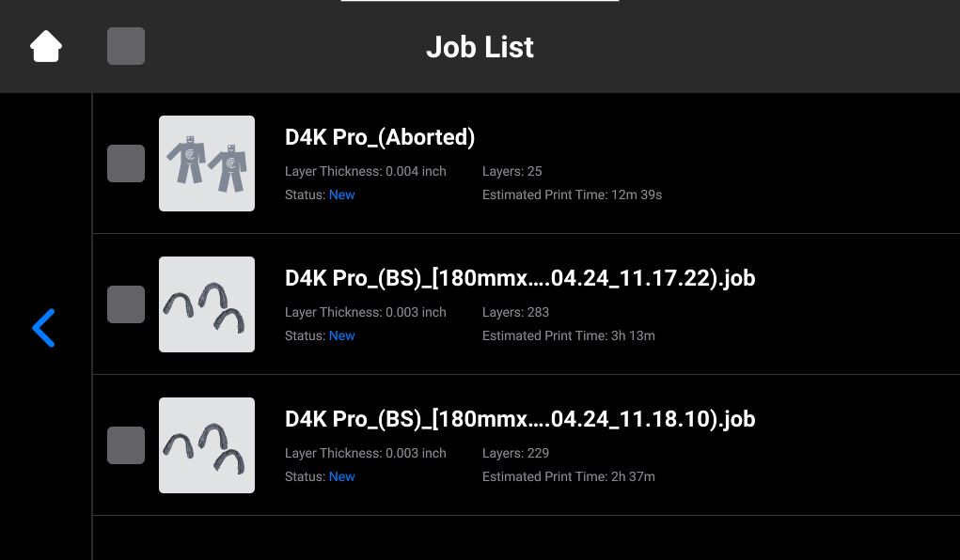The height and width of the screenshot is (560, 960).
Task: Click the Job List header title
Action: 480,47
